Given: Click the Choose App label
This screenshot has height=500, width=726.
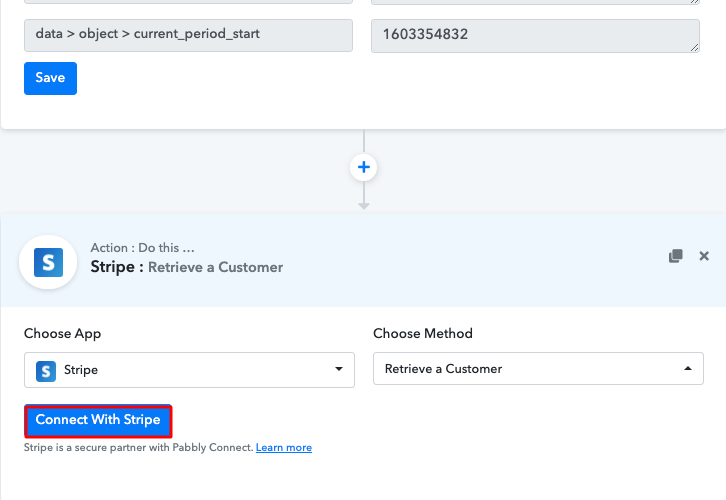Looking at the screenshot, I should [63, 334].
